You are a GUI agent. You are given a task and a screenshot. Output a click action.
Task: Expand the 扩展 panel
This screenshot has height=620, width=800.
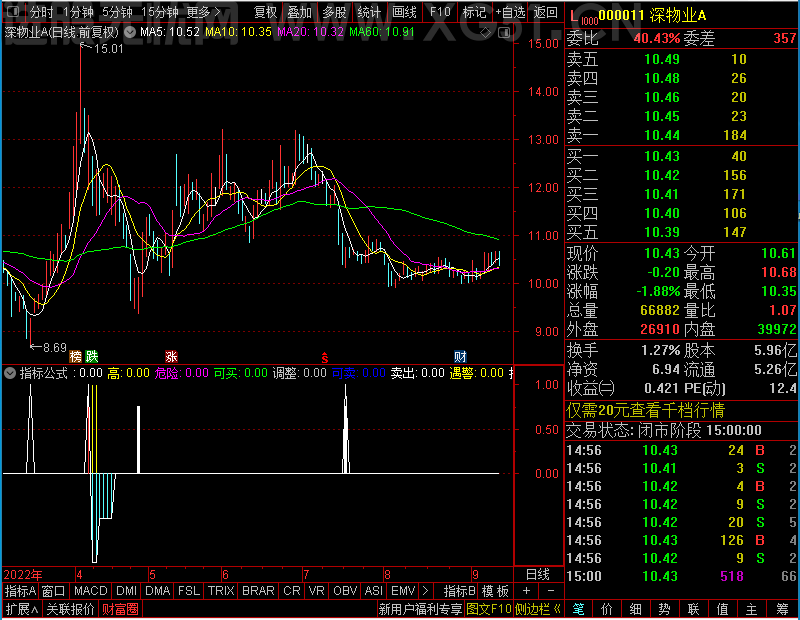tap(22, 609)
